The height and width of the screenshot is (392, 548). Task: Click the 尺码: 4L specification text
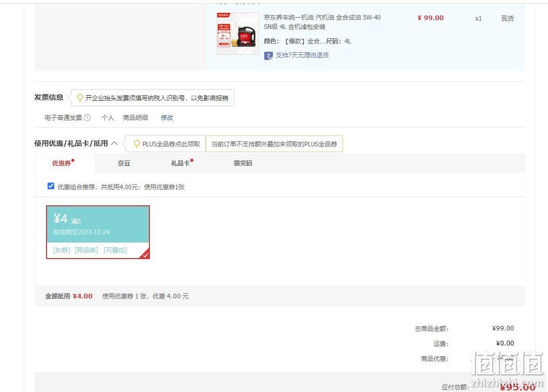tap(338, 41)
